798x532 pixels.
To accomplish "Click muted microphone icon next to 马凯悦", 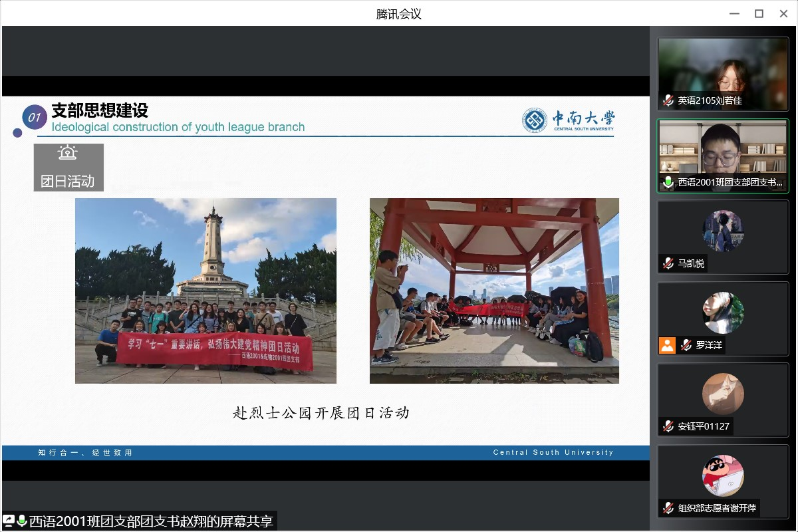I will point(668,263).
